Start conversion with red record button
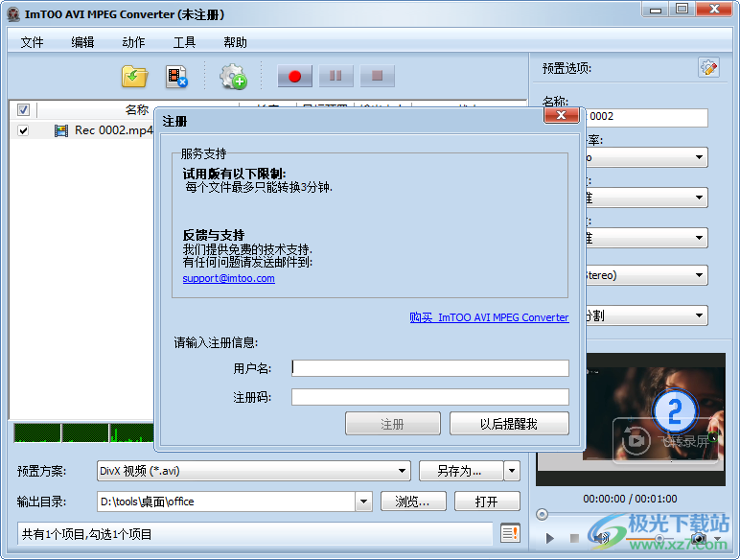 294,76
